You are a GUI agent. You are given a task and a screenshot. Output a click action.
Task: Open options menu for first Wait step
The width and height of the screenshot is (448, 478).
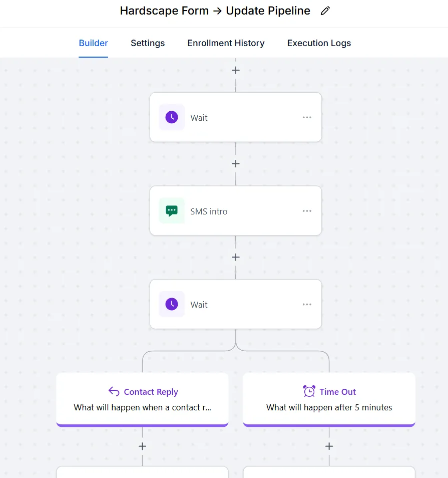click(307, 117)
